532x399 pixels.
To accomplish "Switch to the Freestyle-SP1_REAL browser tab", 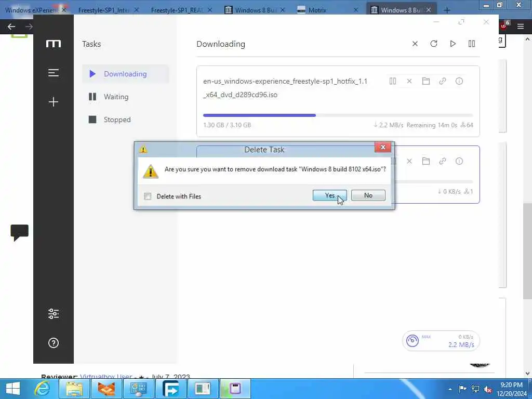I will click(177, 10).
